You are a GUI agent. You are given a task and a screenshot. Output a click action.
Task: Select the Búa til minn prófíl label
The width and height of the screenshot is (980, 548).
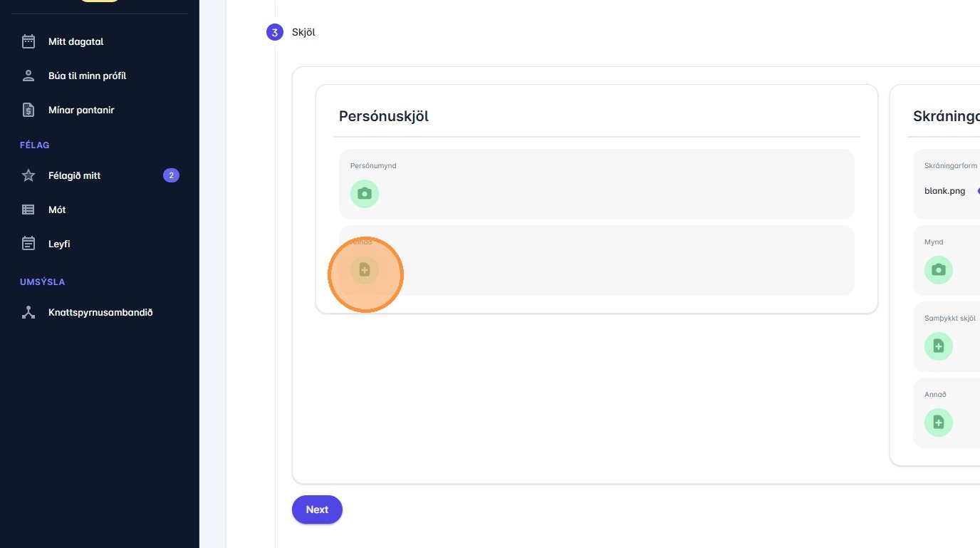(x=87, y=76)
